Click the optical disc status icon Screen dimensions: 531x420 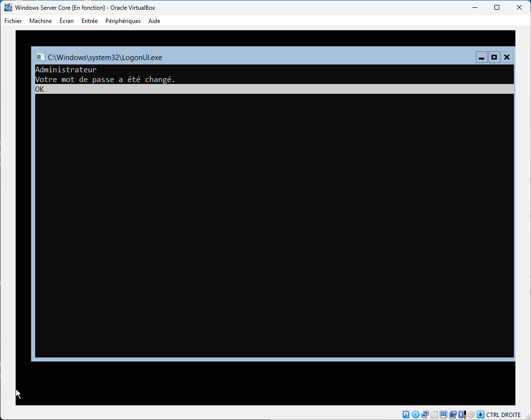click(415, 414)
